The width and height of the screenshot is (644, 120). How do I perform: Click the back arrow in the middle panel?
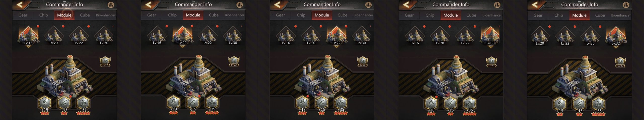point(277,5)
